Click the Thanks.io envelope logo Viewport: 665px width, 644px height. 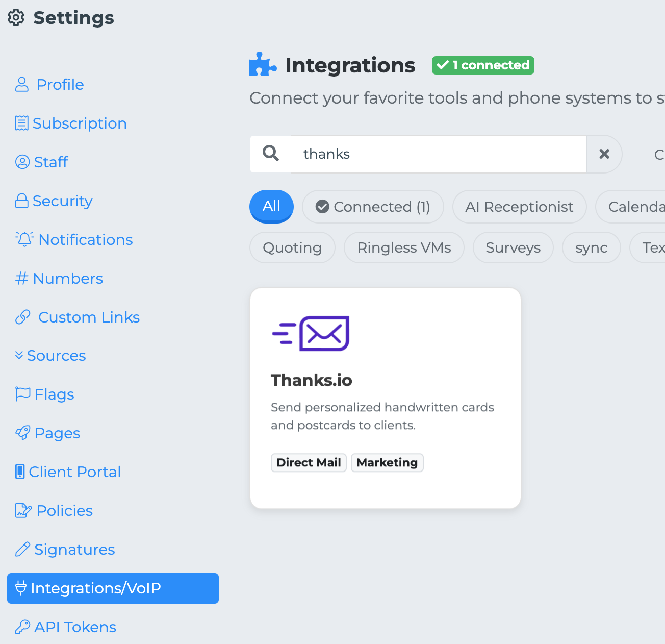(x=311, y=334)
